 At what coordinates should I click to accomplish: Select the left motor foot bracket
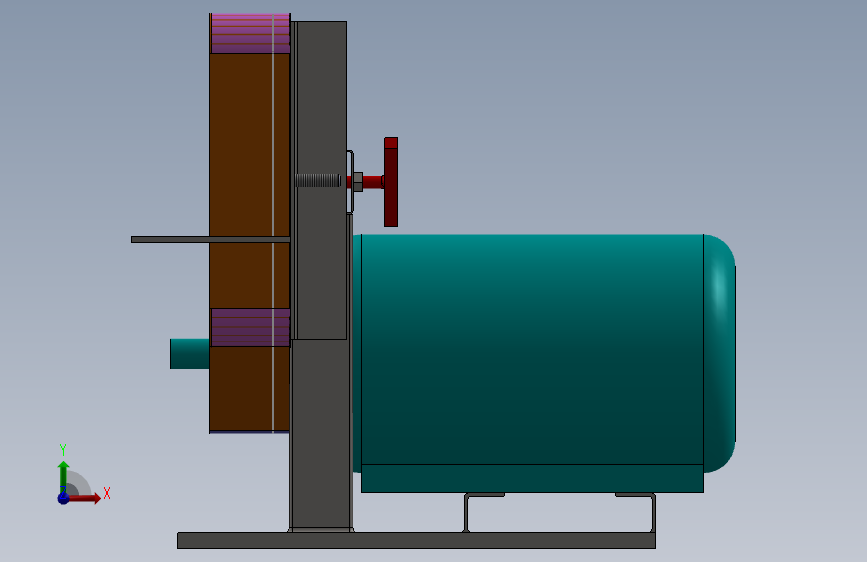(484, 512)
